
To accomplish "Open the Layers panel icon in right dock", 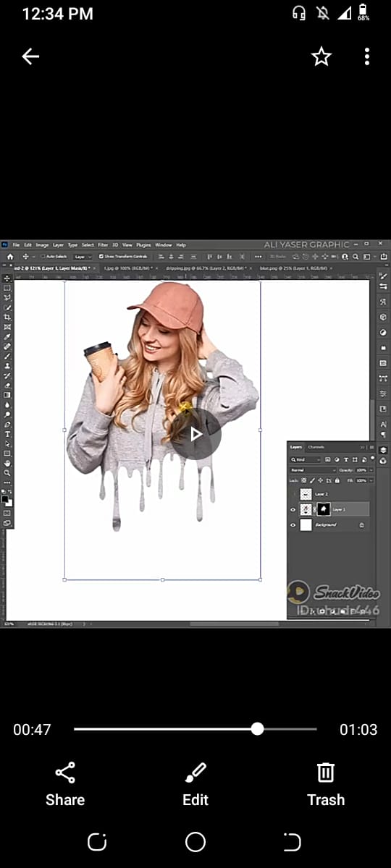I will tap(383, 449).
